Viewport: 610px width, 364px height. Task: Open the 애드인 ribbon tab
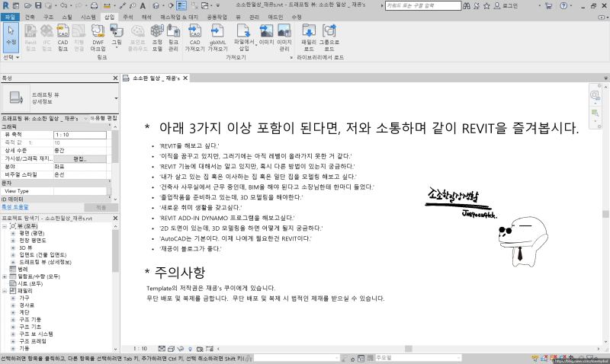(x=275, y=17)
